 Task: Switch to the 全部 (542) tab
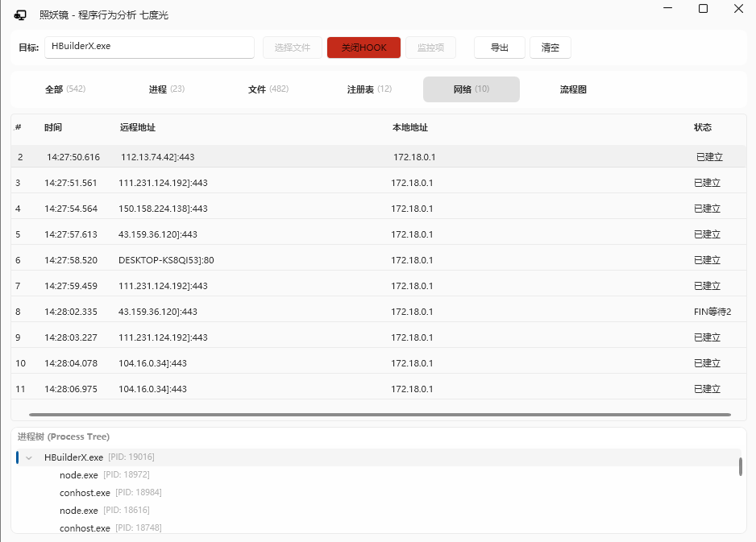pos(65,89)
